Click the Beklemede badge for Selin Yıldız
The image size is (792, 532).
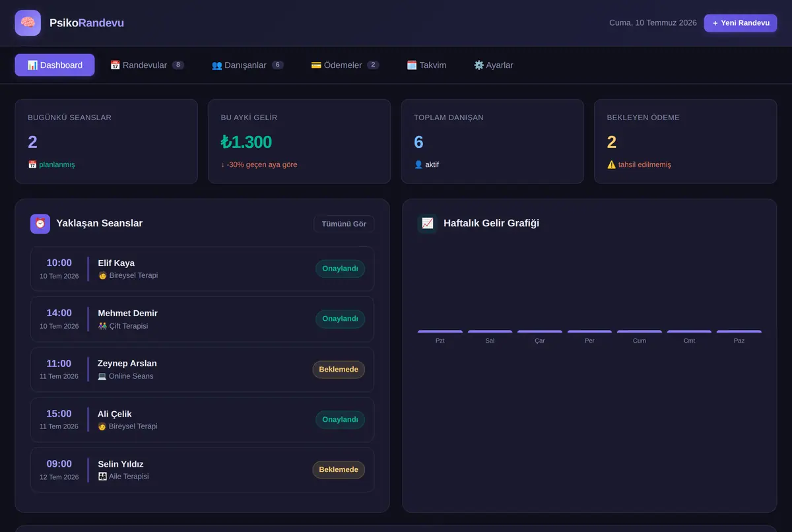[339, 470]
